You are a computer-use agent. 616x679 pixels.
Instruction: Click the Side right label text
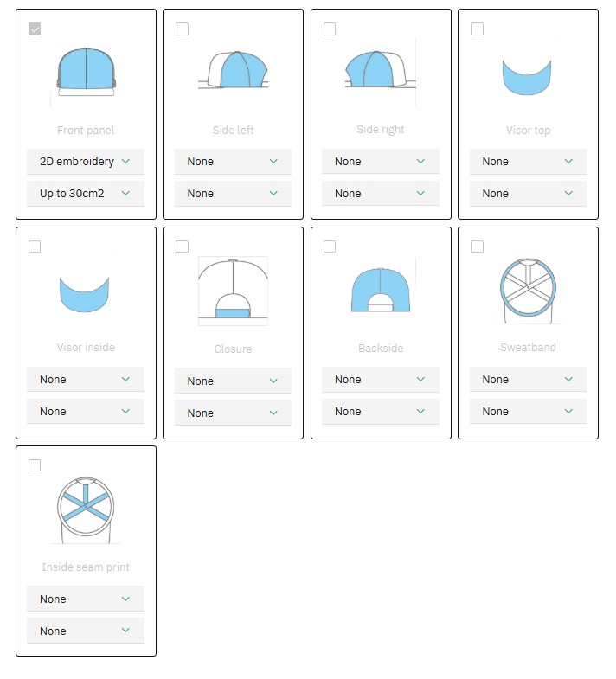[381, 130]
